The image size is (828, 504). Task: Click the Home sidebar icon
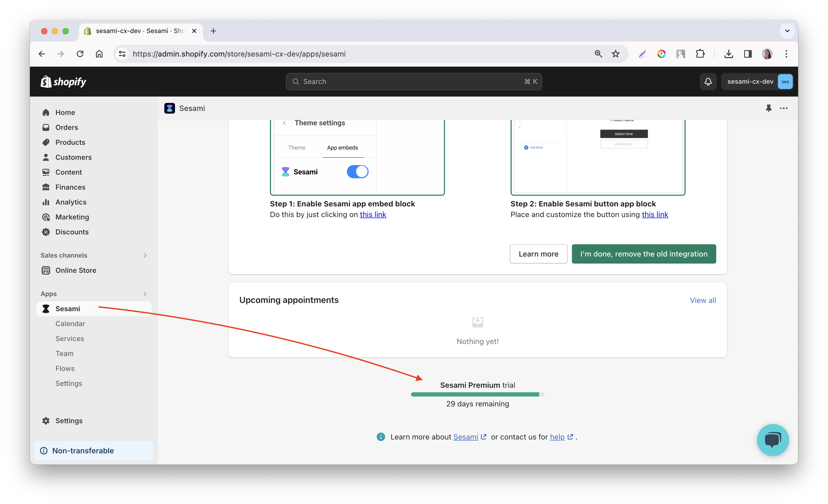[x=46, y=112]
